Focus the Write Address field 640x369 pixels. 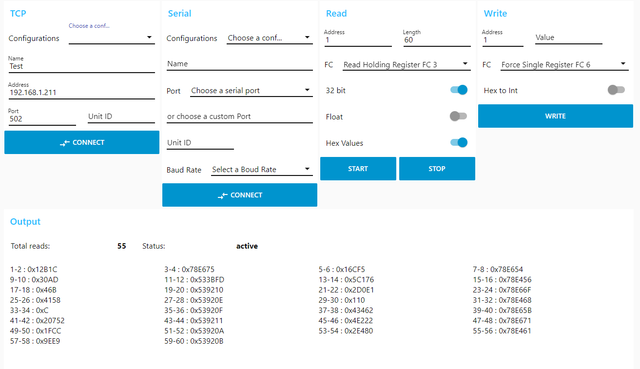(x=503, y=40)
